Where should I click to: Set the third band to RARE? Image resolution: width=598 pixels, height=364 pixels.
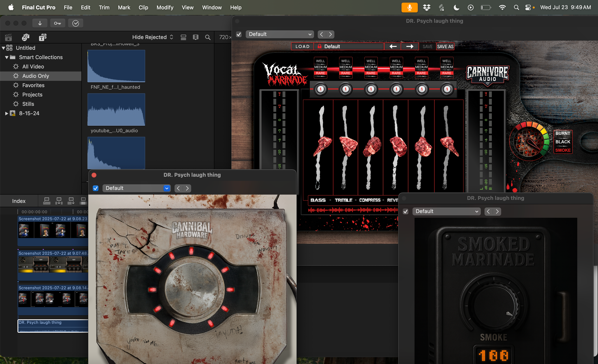pyautogui.click(x=371, y=73)
